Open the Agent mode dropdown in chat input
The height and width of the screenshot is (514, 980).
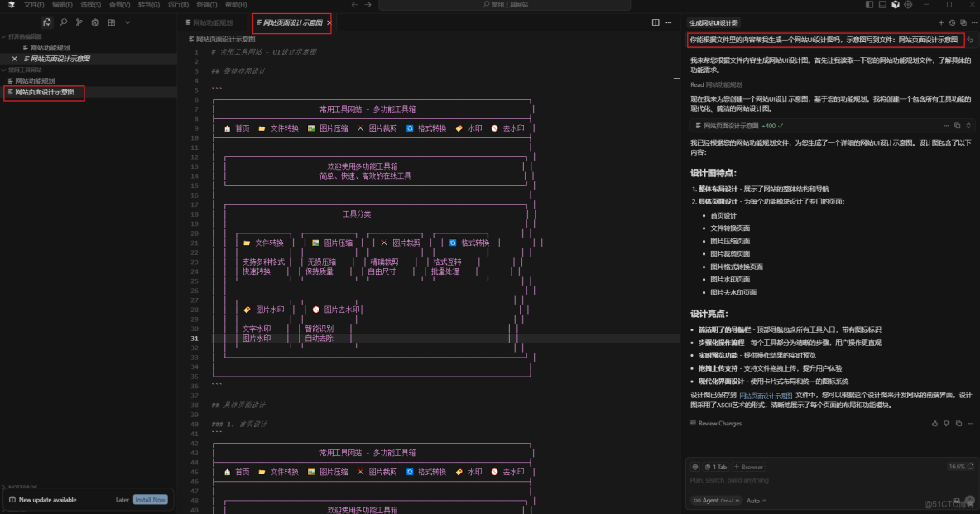pyautogui.click(x=717, y=501)
